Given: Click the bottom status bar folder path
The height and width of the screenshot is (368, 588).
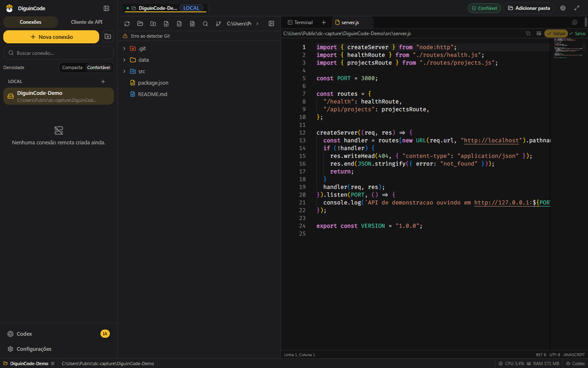Looking at the screenshot, I should coord(108,364).
